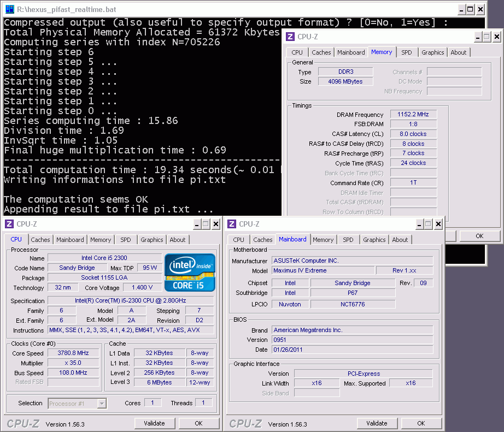Click OK in the Memory window

pos(479,236)
